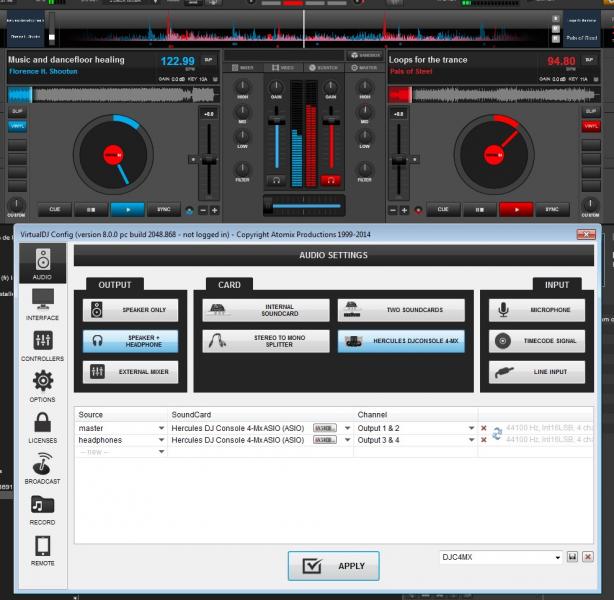
Task: Open the Audio settings section
Action: (42, 264)
